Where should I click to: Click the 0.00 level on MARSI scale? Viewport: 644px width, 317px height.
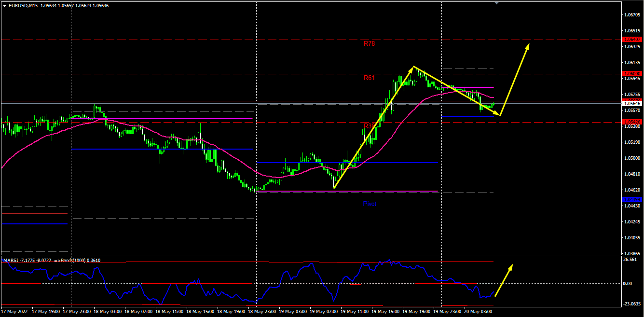coord(627,284)
